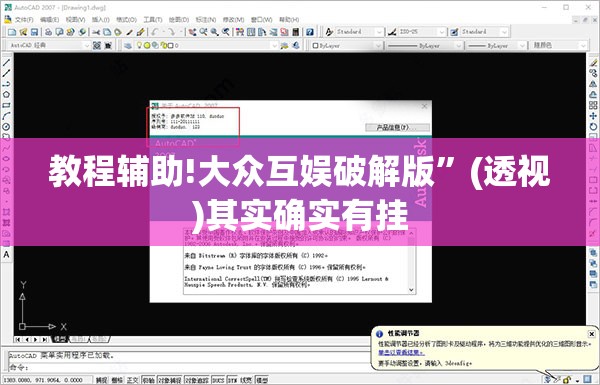Expand the ISO-25 dimension style dropdown
This screenshot has width=600, height=385.
coord(442,32)
